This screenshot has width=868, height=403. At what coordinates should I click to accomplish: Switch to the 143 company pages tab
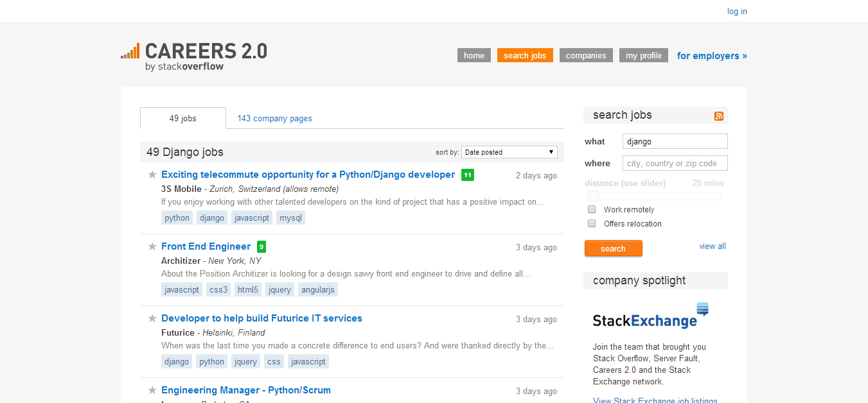point(274,119)
